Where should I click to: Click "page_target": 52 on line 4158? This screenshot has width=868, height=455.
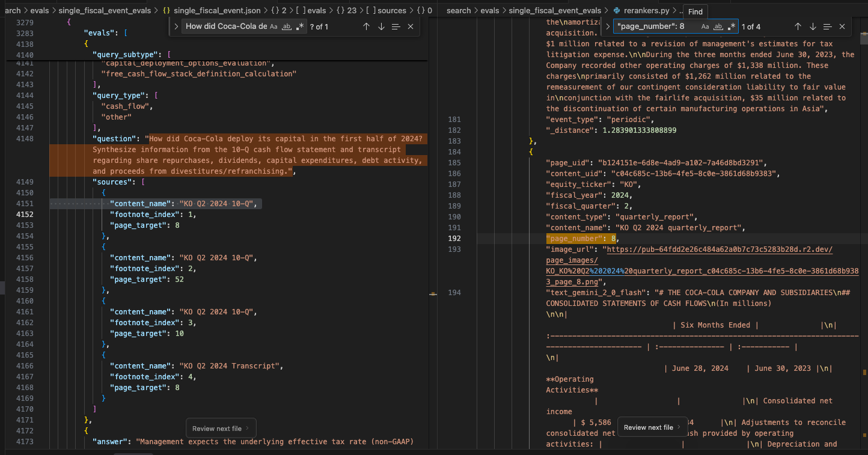[147, 279]
